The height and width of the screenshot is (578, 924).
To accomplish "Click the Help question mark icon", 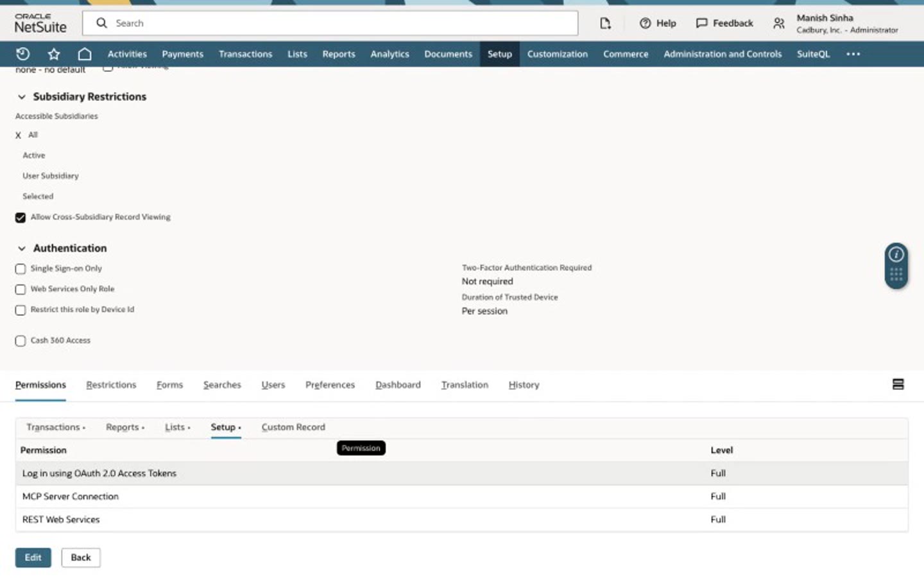I will coord(645,23).
